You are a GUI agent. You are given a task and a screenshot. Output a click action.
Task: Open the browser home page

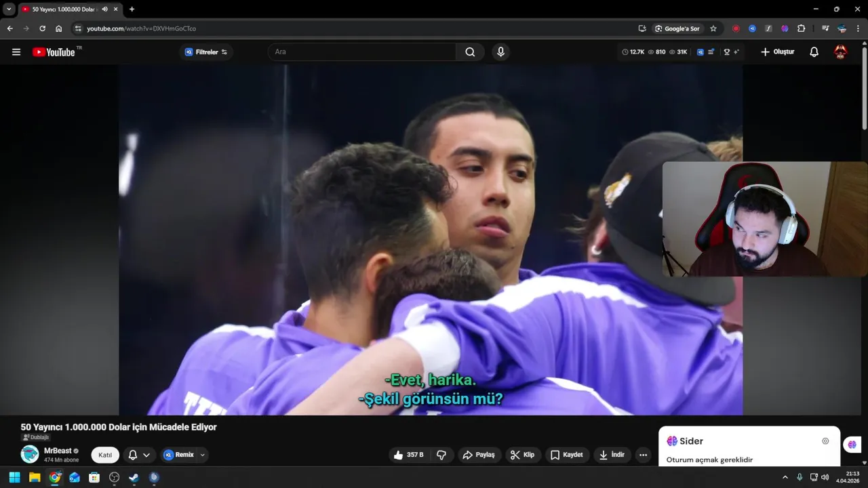click(59, 28)
